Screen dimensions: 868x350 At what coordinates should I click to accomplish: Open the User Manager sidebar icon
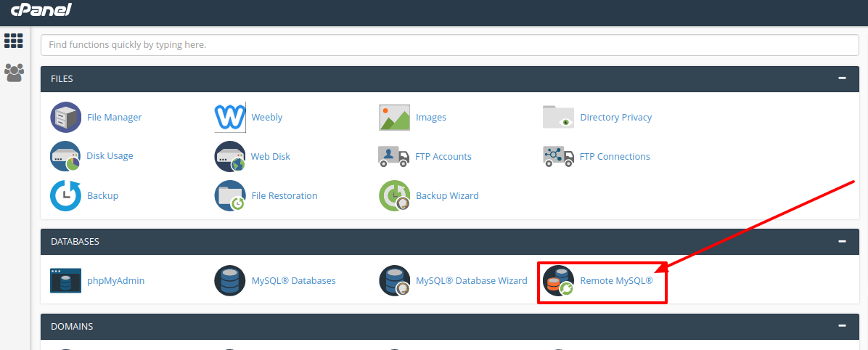point(14,73)
